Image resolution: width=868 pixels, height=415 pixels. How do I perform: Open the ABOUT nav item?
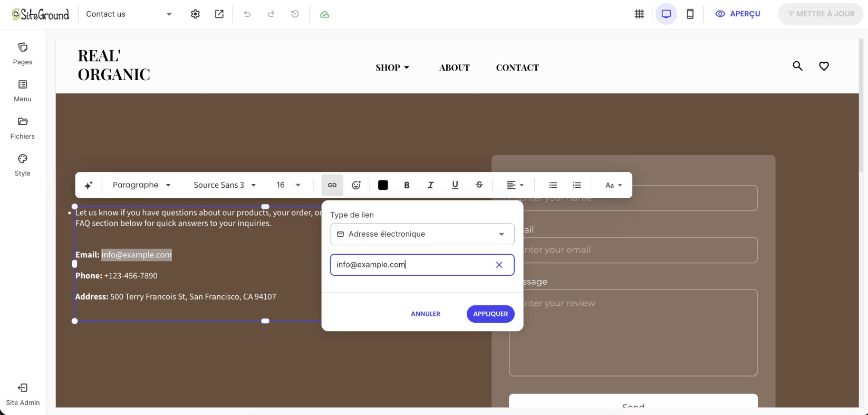(x=455, y=67)
